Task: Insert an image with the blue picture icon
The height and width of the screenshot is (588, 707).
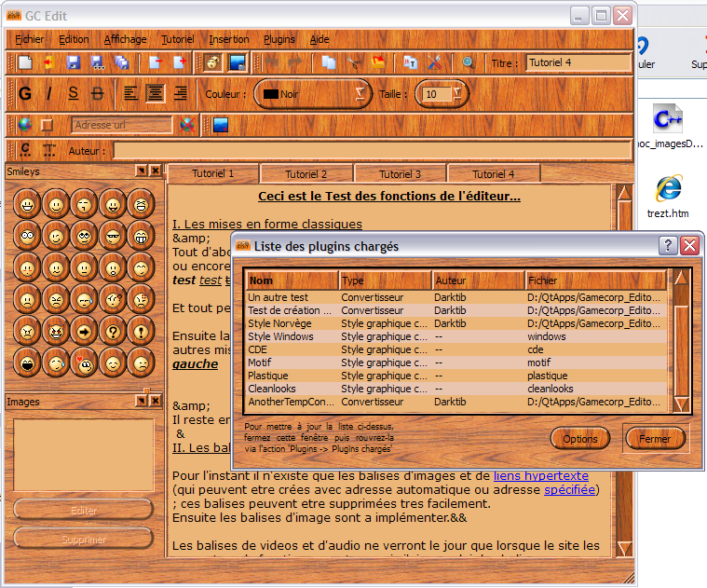Action: [221, 125]
